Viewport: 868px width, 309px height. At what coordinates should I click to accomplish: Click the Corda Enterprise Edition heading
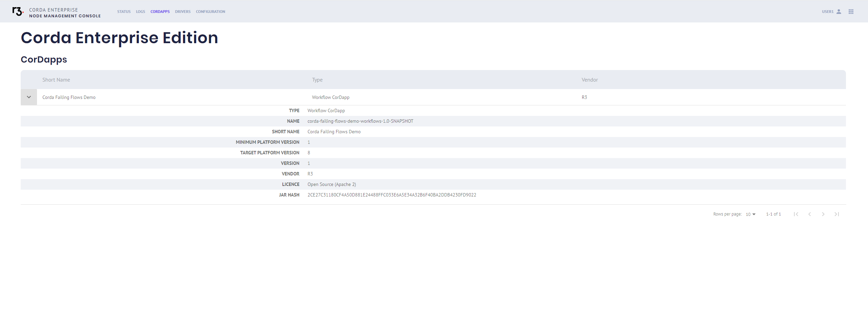[x=119, y=38]
